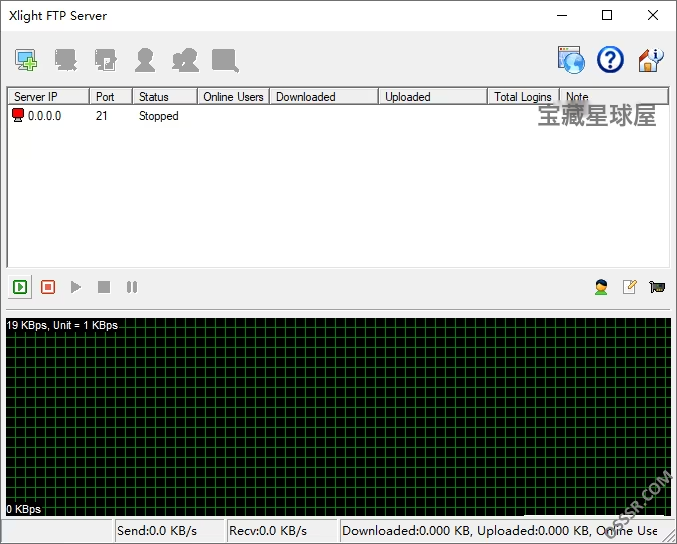The image size is (677, 544).
Task: Click the port value 21
Action: tap(101, 116)
